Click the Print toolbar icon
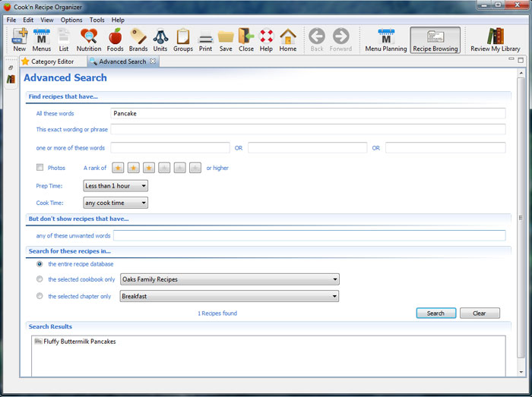This screenshot has width=532, height=397. point(205,40)
